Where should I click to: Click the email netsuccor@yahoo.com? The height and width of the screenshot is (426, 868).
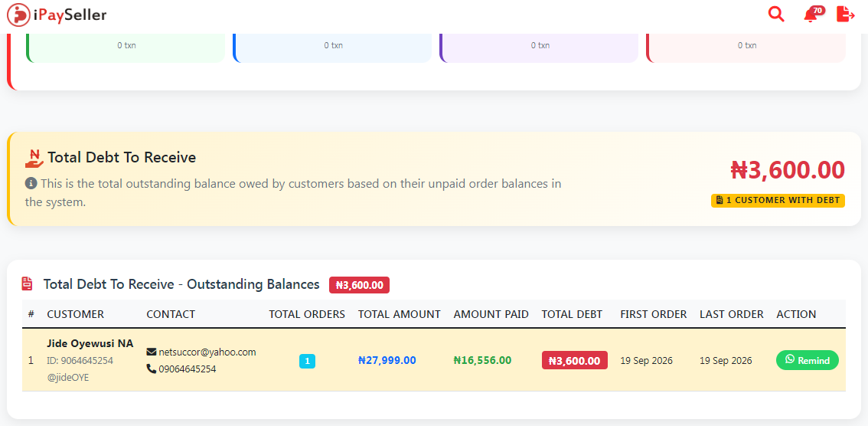207,352
